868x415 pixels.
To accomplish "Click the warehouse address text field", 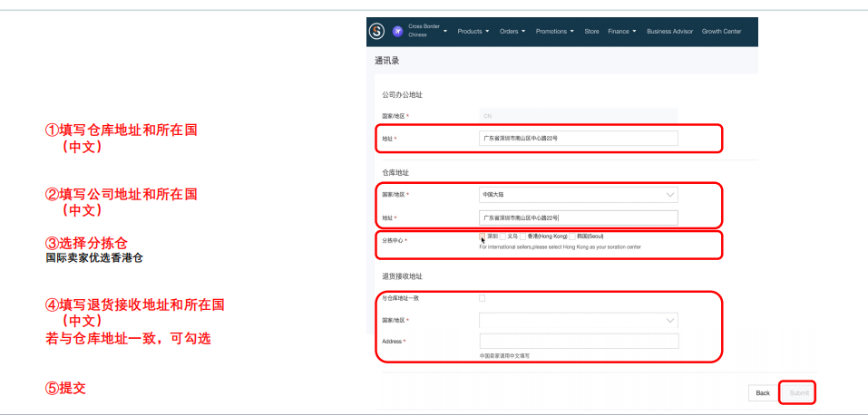I will pyautogui.click(x=578, y=217).
